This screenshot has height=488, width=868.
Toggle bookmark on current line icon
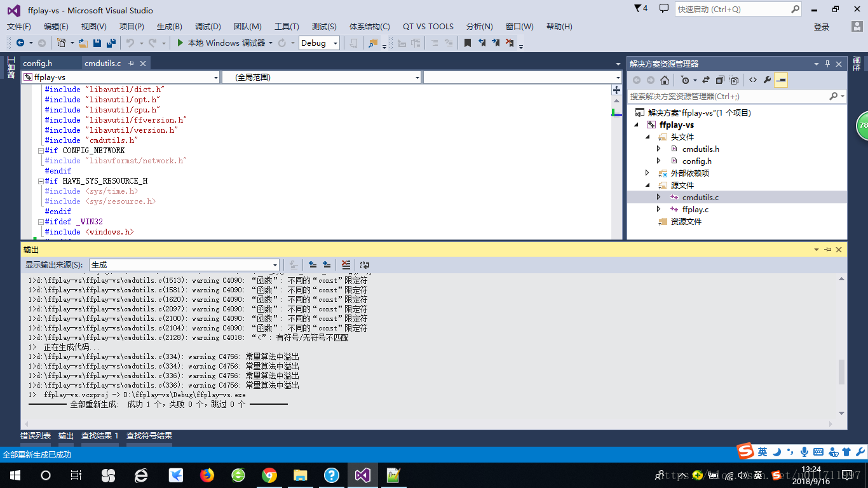click(x=467, y=43)
